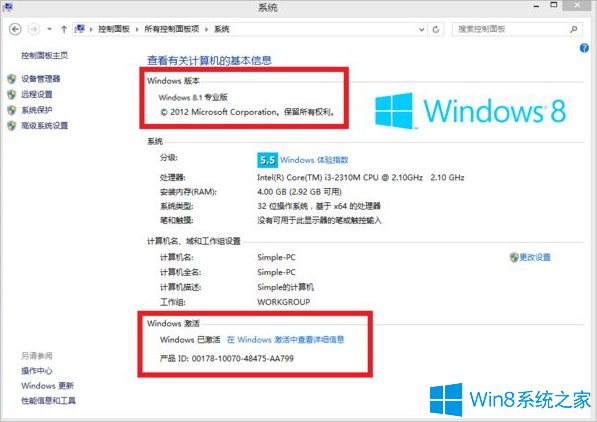
Task: Open recent locations dropdown arrow
Action: pyautogui.click(x=49, y=29)
